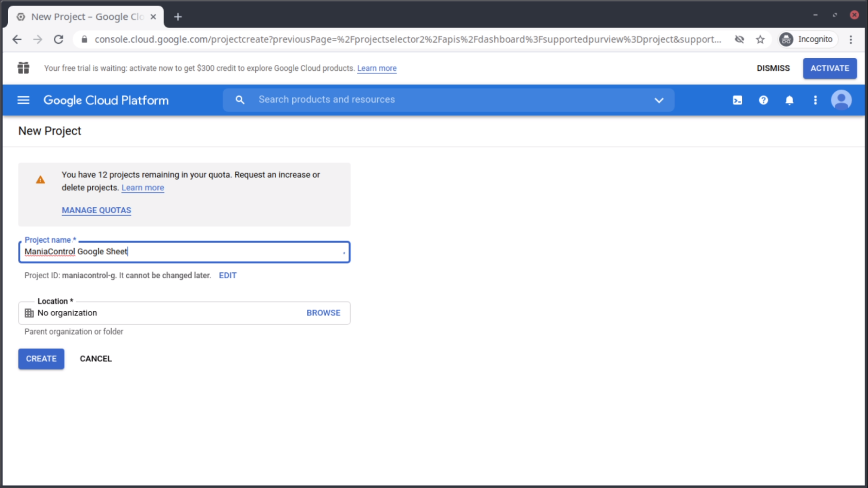Viewport: 868px width, 488px height.
Task: Click EDIT next to Project ID
Action: point(228,275)
